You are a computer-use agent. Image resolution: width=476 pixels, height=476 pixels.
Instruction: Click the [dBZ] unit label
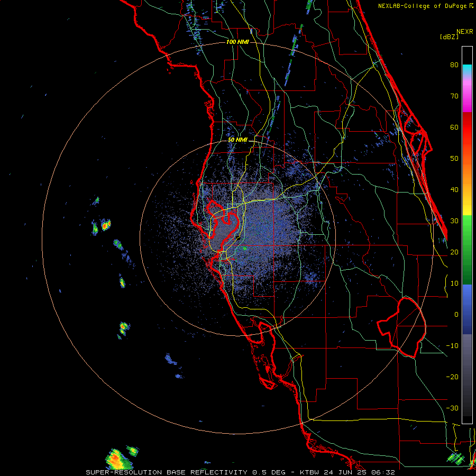(x=449, y=37)
